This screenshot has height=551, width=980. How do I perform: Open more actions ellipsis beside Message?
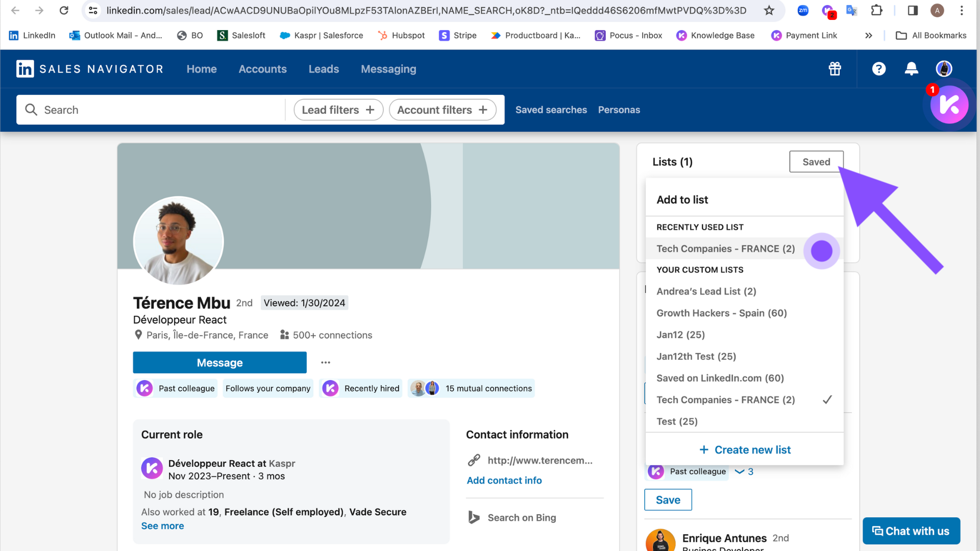tap(326, 363)
